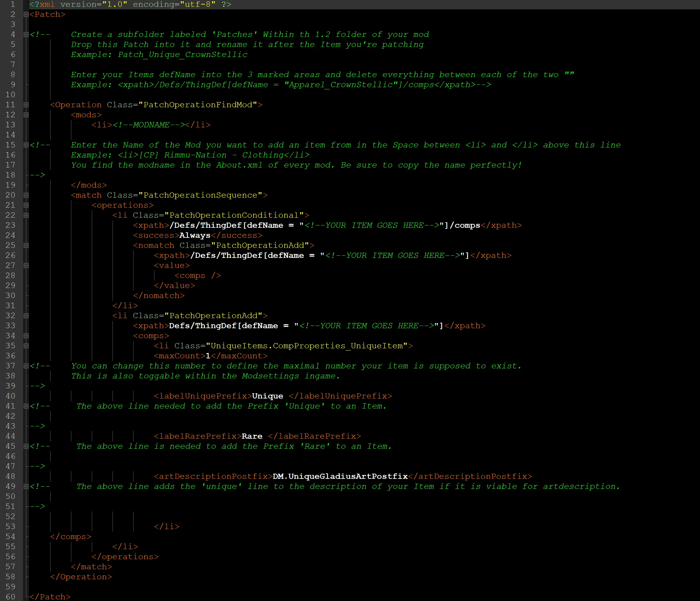The width and height of the screenshot is (700, 601).
Task: Click the labelRarePrefix 'Rare' value
Action: pos(252,436)
